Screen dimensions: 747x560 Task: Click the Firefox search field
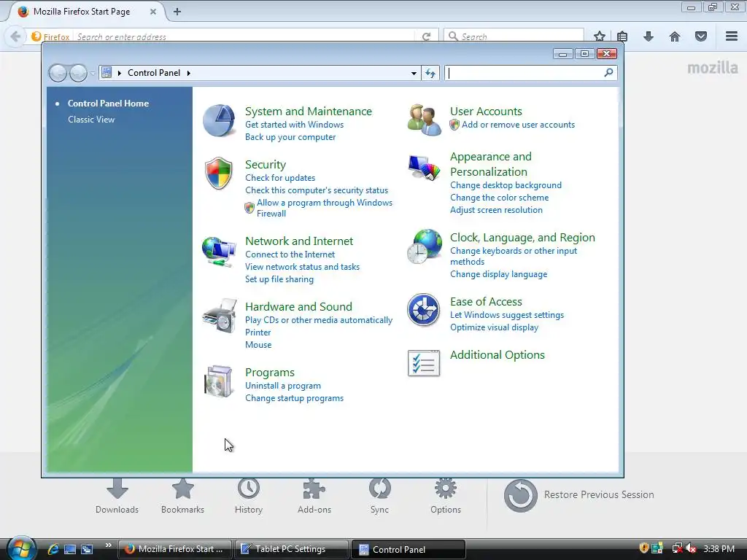pyautogui.click(x=514, y=36)
